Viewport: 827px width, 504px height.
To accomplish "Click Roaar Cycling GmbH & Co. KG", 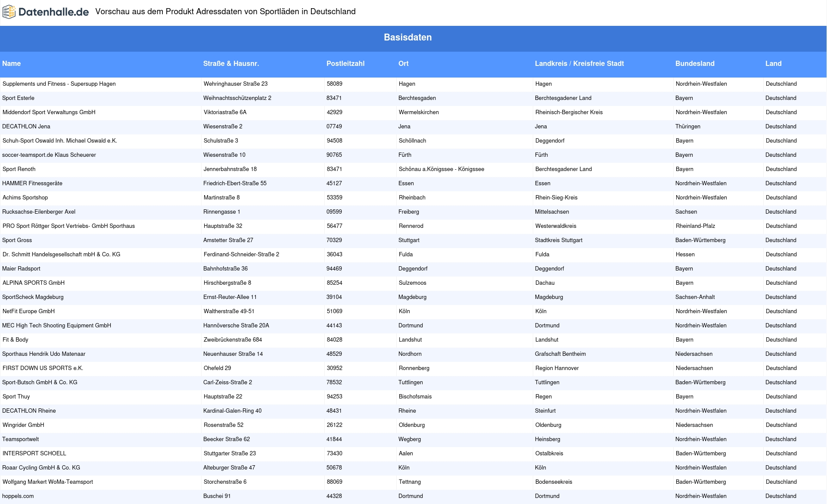I will 41,468.
